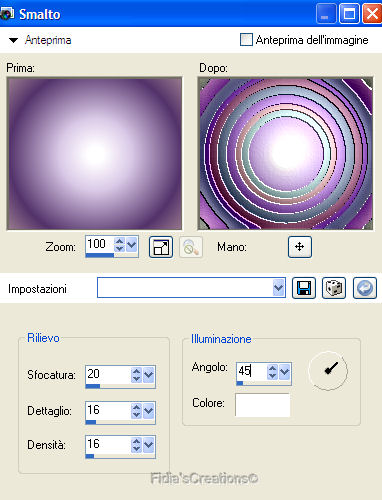382x500 pixels.
Task: Click the Smalto title bar app icon
Action: pos(7,14)
